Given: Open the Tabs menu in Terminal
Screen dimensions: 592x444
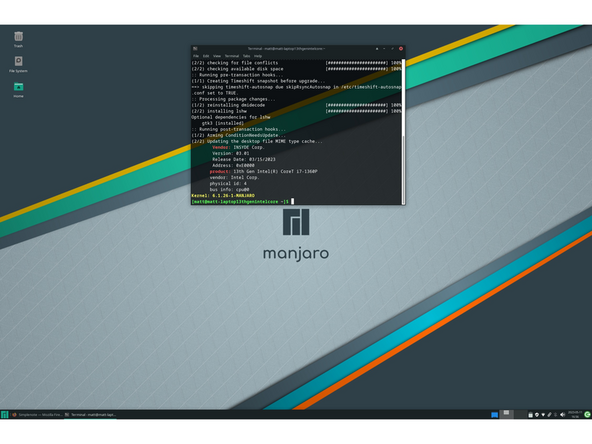Looking at the screenshot, I should [247, 56].
